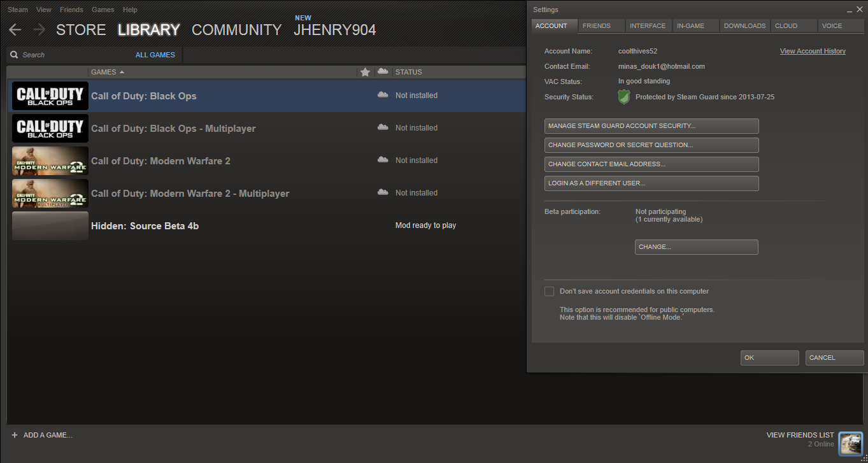Sort by the favorites star column
The width and height of the screenshot is (868, 463).
[365, 72]
